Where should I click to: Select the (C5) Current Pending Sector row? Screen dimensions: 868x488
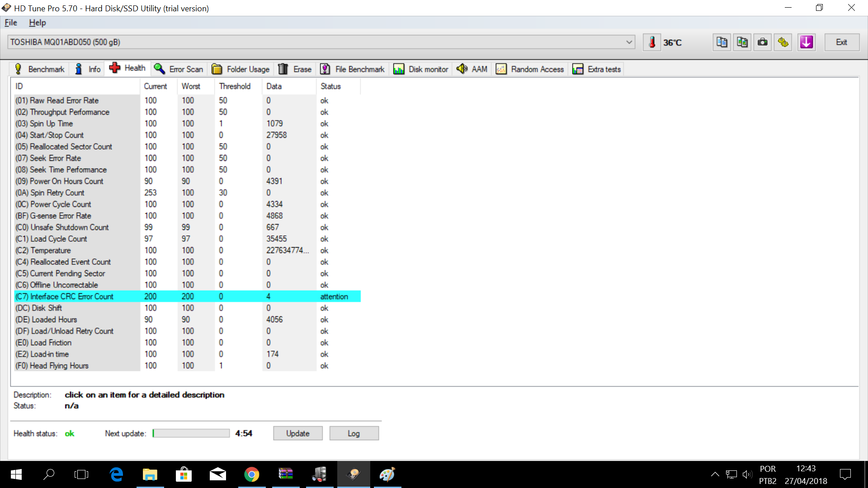[187, 273]
